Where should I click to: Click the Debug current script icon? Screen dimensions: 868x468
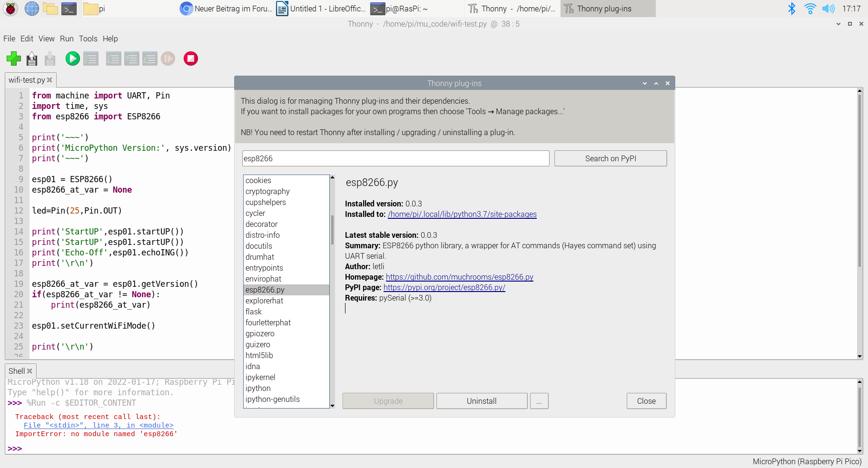coord(90,58)
